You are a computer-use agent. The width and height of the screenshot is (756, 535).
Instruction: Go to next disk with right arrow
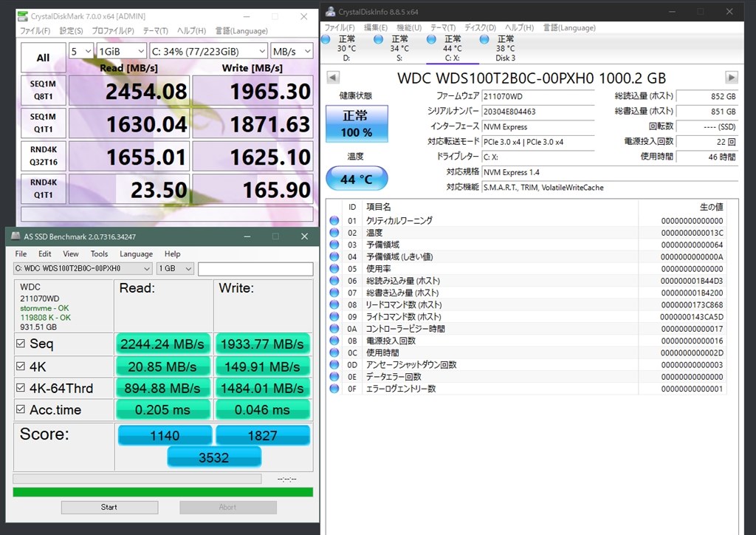732,77
